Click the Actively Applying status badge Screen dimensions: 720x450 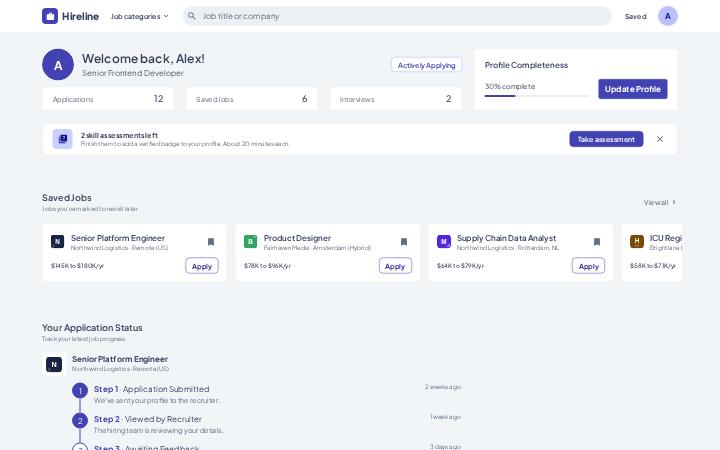click(427, 65)
